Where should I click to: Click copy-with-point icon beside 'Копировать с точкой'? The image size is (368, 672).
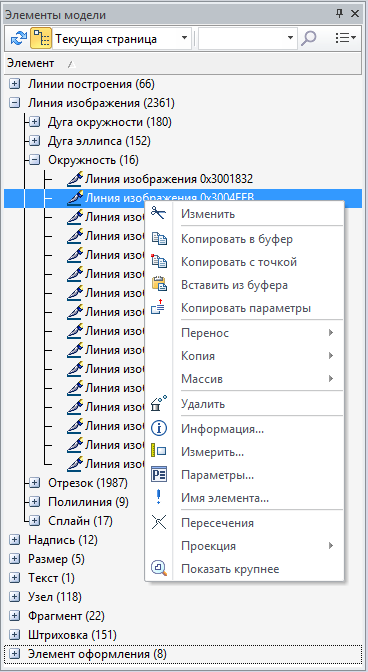click(159, 261)
